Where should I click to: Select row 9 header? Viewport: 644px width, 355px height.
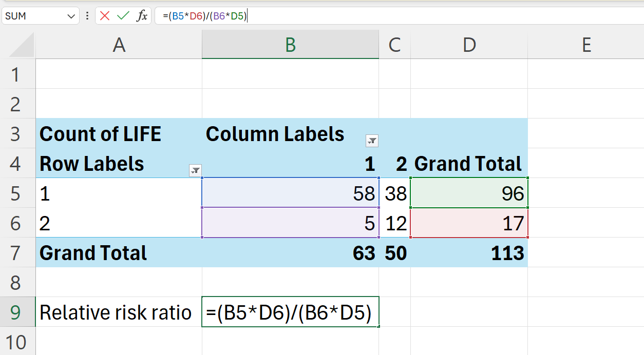tap(17, 312)
